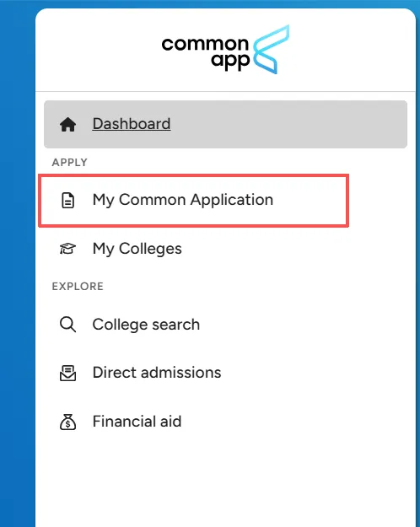Open the Financial aid page

137,422
